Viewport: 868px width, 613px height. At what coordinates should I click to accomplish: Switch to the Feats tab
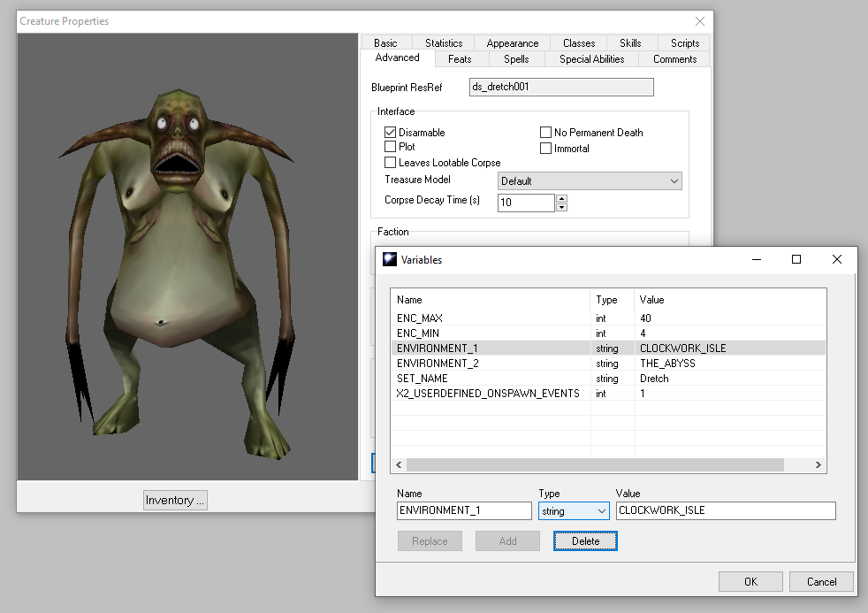(460, 59)
